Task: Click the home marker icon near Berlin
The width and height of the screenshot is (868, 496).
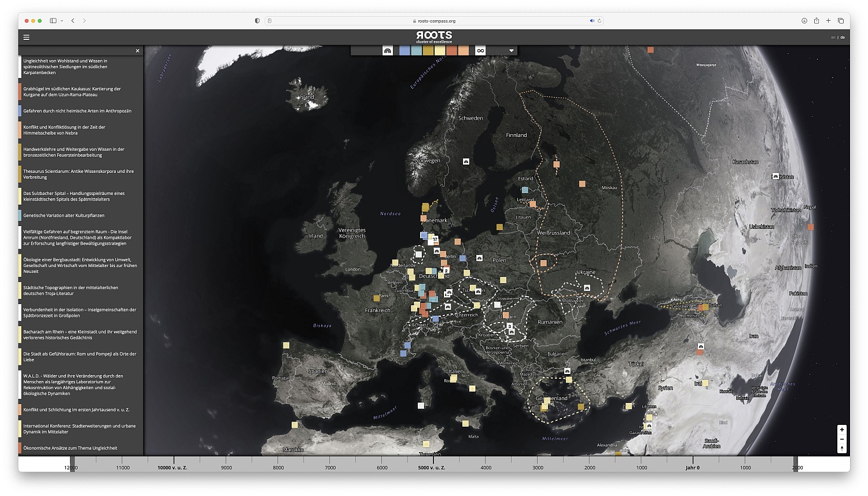Action: click(436, 251)
